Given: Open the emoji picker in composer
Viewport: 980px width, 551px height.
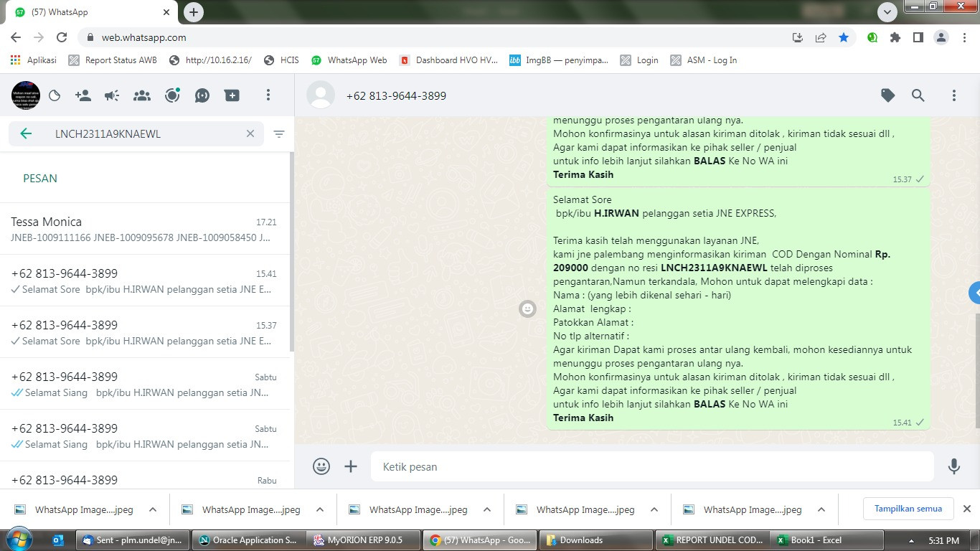Looking at the screenshot, I should 321,466.
